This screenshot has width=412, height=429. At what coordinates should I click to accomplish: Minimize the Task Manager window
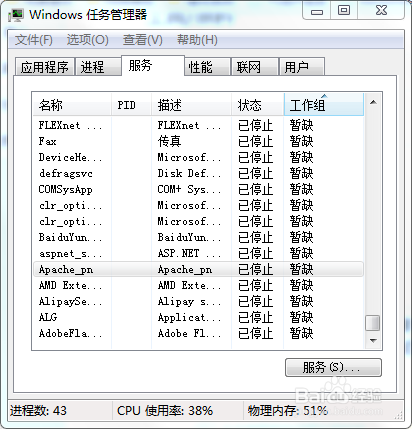click(x=317, y=11)
